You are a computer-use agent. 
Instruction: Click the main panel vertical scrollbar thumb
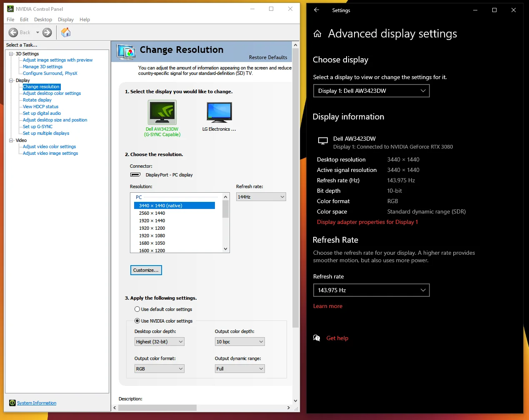click(296, 188)
